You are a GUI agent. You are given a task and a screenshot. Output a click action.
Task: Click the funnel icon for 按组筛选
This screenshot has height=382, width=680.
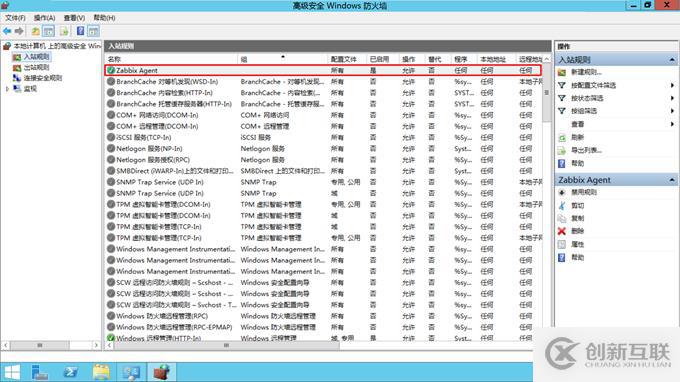562,111
